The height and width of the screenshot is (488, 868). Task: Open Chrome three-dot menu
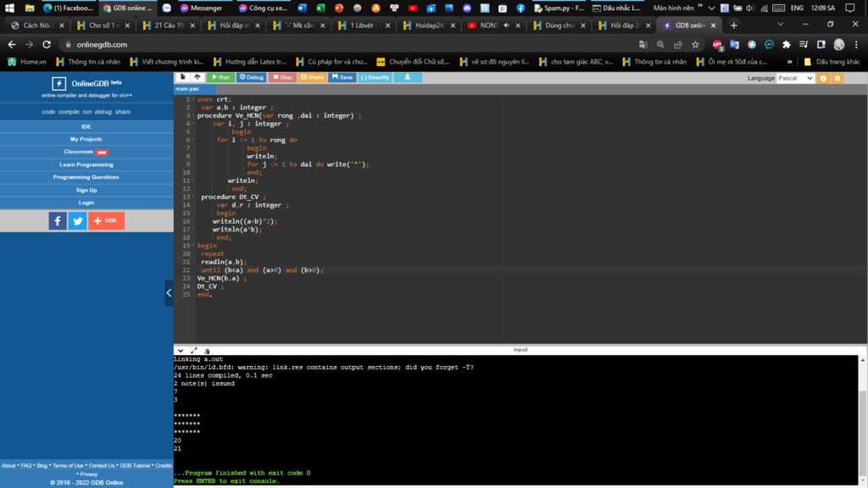(x=856, y=44)
